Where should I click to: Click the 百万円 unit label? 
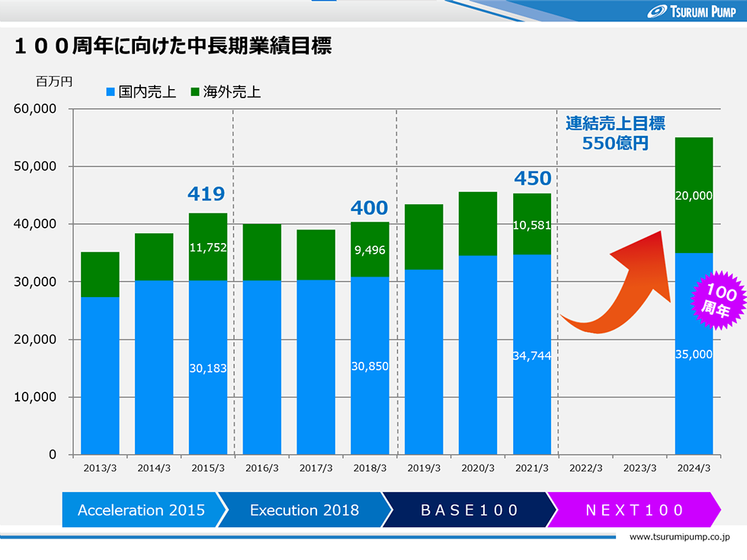(54, 82)
